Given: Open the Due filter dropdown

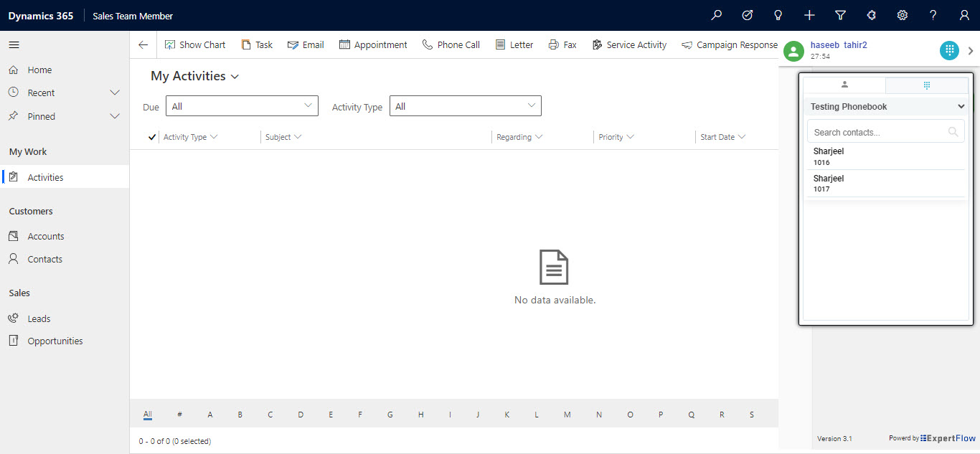Looking at the screenshot, I should coord(242,106).
